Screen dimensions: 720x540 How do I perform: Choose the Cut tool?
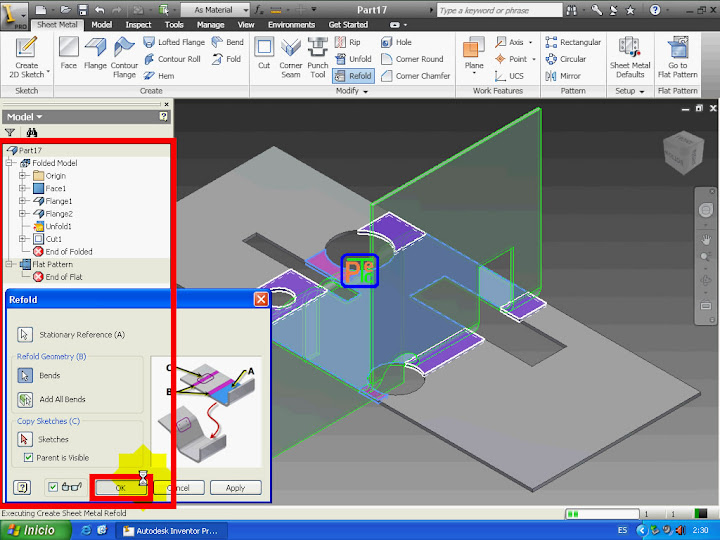264,53
